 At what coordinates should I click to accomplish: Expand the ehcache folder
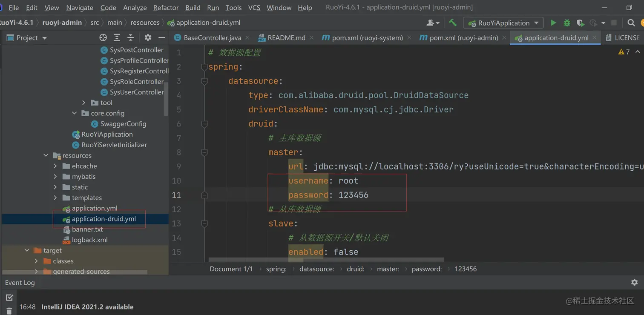click(x=55, y=166)
